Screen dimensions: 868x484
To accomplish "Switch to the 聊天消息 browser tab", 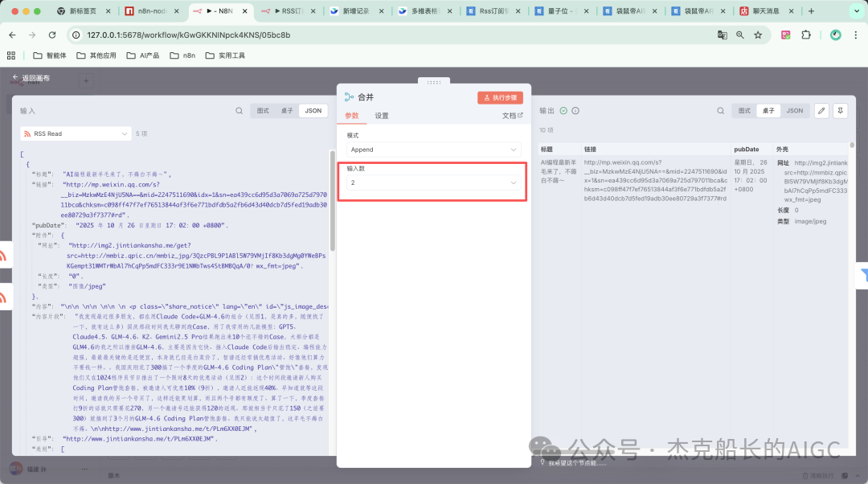I will pos(766,11).
